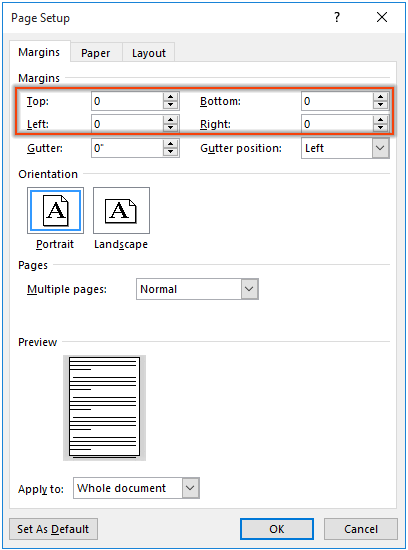Click the help question mark icon
408x550 pixels.
click(x=337, y=17)
